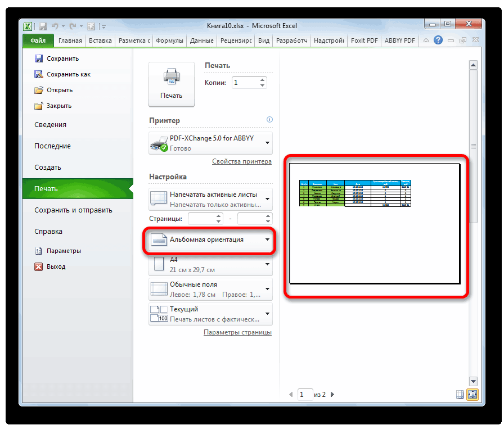
Task: Open the PDF-XChange printer dropdown
Action: [210, 143]
